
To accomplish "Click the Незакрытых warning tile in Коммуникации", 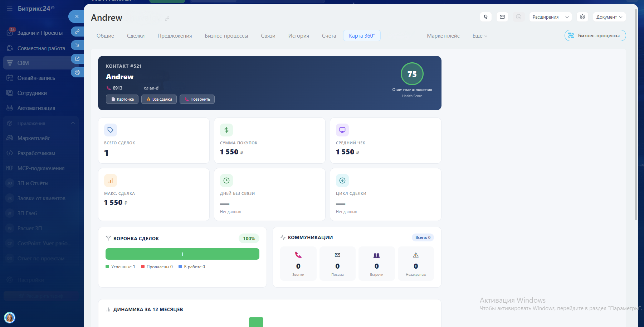I will (416, 264).
